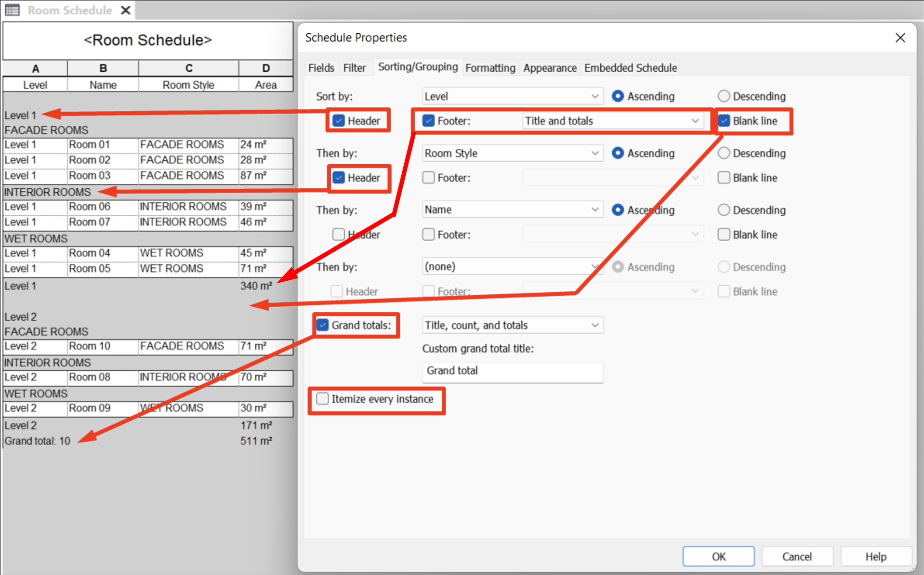Enable Footer for Room Style sort

(428, 178)
